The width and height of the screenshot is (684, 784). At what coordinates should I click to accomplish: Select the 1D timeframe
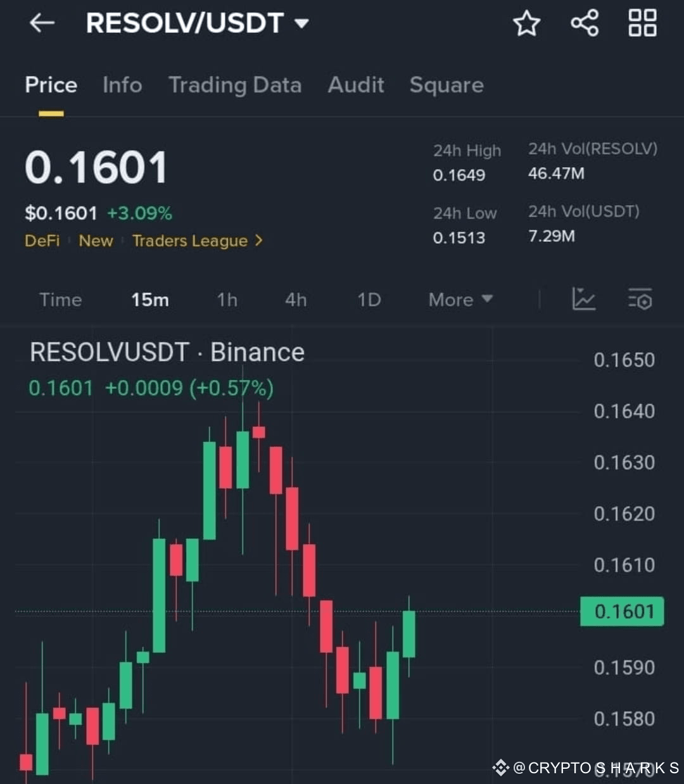point(369,300)
